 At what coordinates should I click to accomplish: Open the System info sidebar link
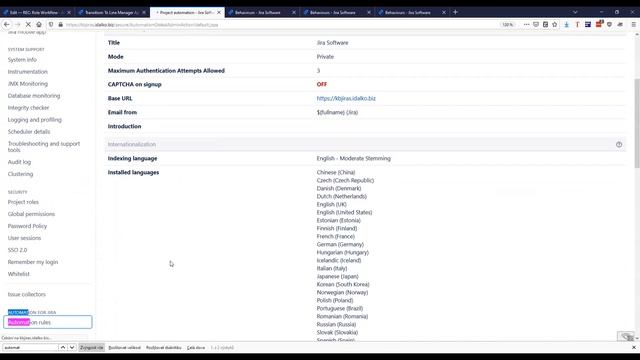coord(22,60)
